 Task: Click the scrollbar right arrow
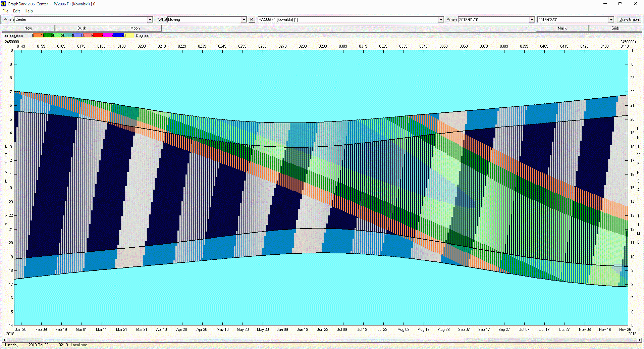[640, 340]
